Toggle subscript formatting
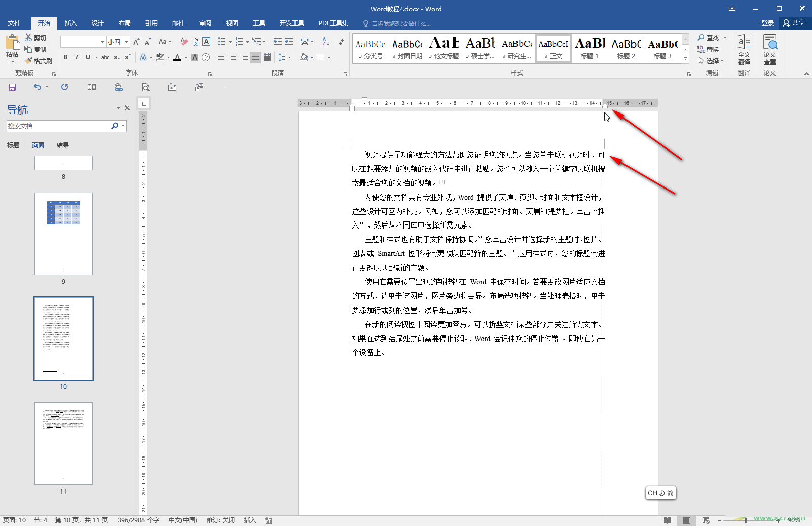 tap(117, 57)
